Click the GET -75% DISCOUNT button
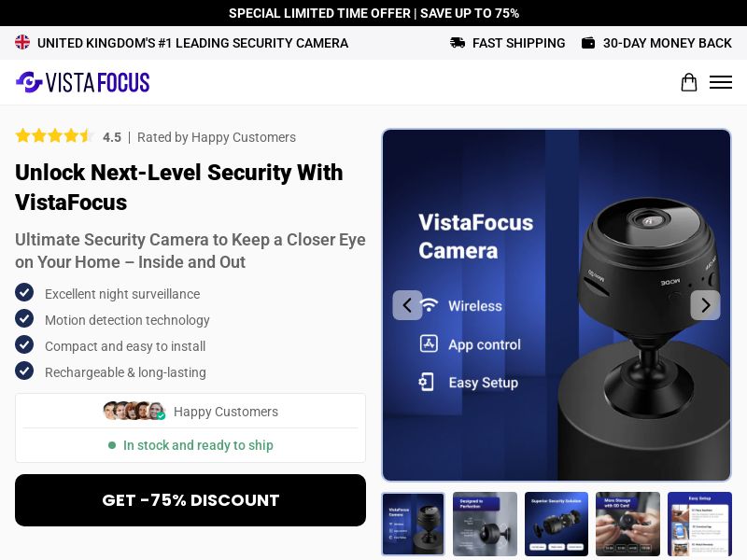 pos(190,500)
